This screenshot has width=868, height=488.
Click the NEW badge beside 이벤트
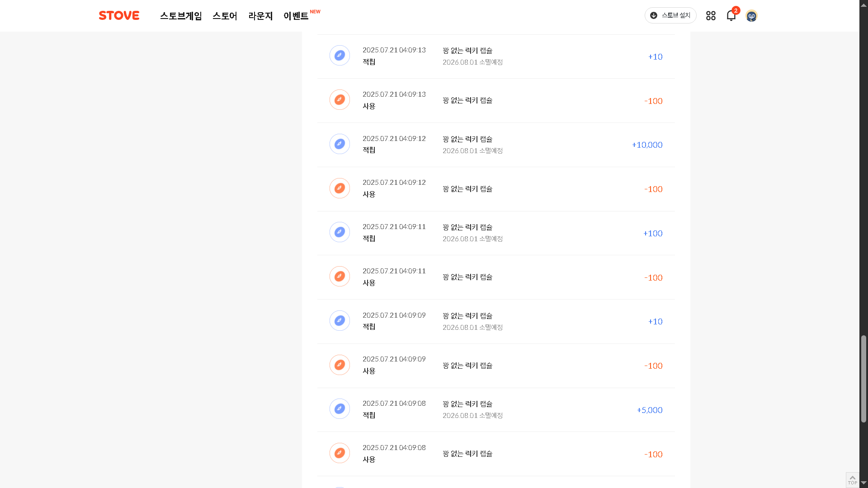(315, 12)
